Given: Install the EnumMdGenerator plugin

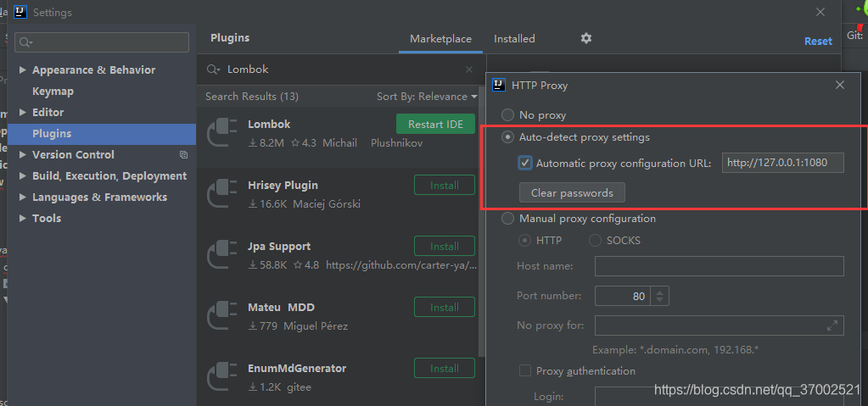Looking at the screenshot, I should 445,368.
